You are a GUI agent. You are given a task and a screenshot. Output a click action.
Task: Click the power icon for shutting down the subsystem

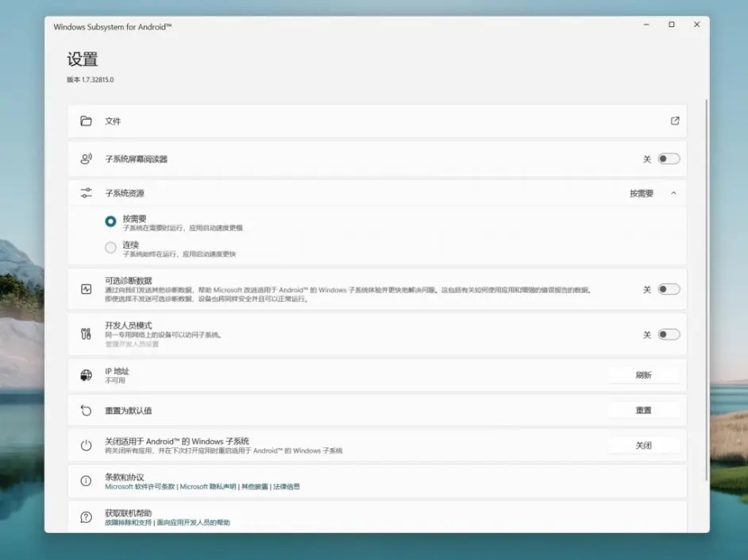87,445
